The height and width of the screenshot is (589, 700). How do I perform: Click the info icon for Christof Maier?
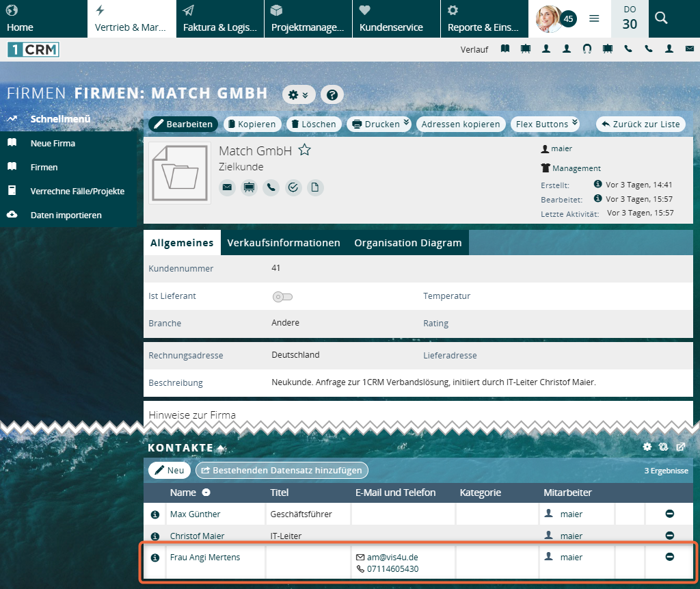click(155, 536)
